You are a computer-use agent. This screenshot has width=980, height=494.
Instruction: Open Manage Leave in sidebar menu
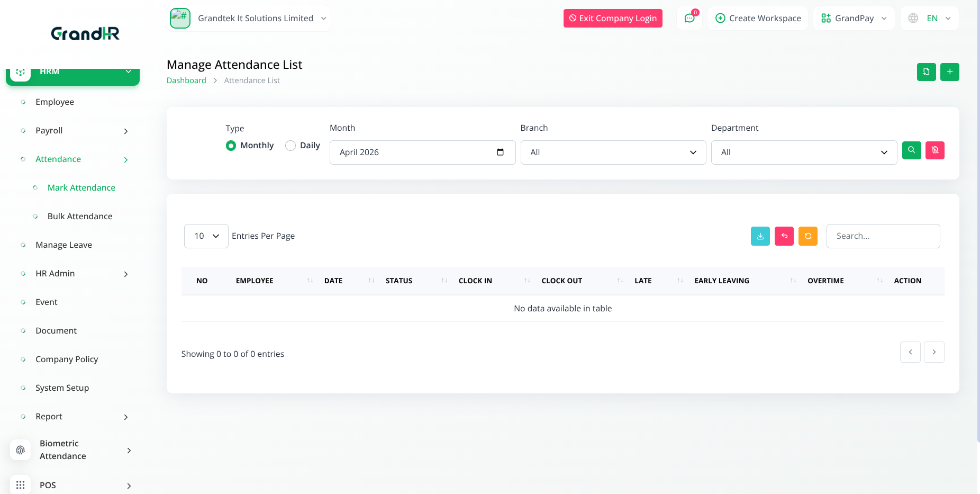pyautogui.click(x=63, y=245)
